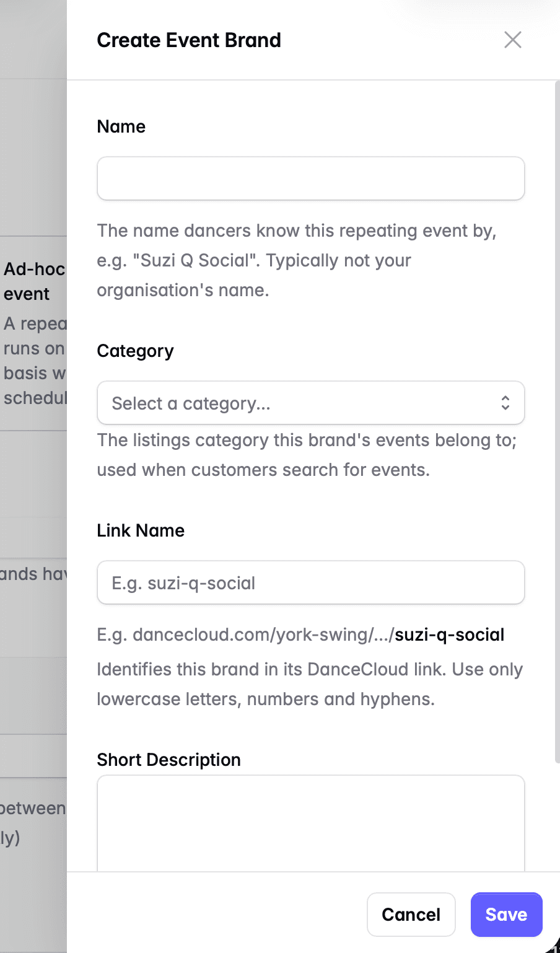560x953 pixels.
Task: Click the 'Link Name' field label
Action: [141, 530]
